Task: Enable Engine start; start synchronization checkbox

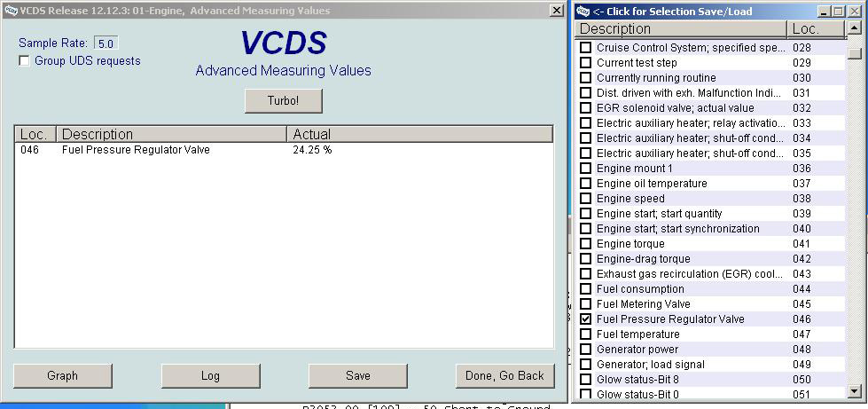Action: pyautogui.click(x=585, y=229)
